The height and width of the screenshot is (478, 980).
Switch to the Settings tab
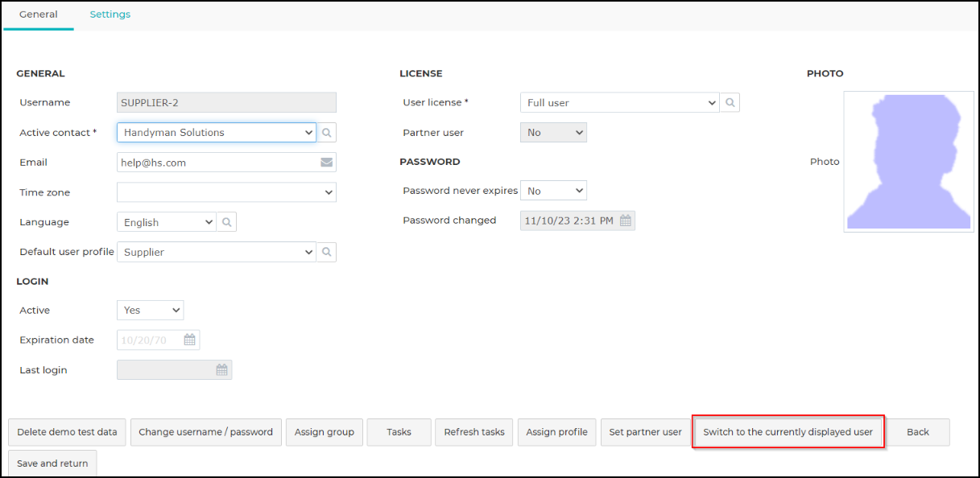point(110,14)
